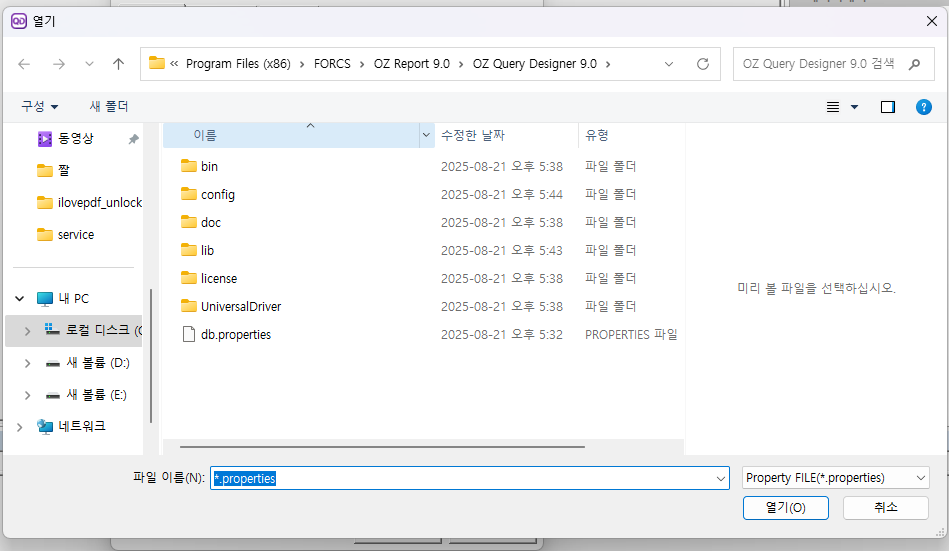Cancel with the 취소 button
949x551 pixels.
pyautogui.click(x=885, y=507)
